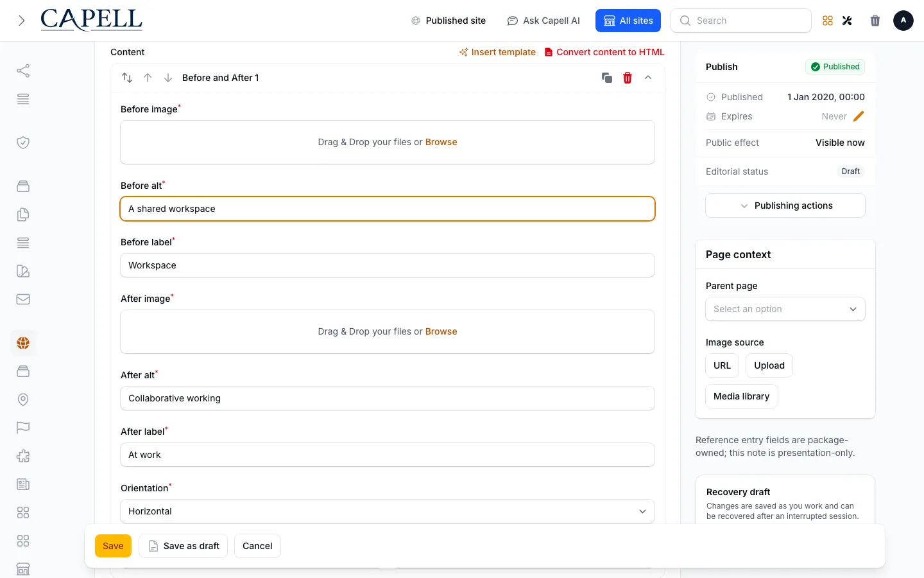Image resolution: width=924 pixels, height=578 pixels.
Task: Open the trash icon in the top bar
Action: pyautogui.click(x=875, y=21)
